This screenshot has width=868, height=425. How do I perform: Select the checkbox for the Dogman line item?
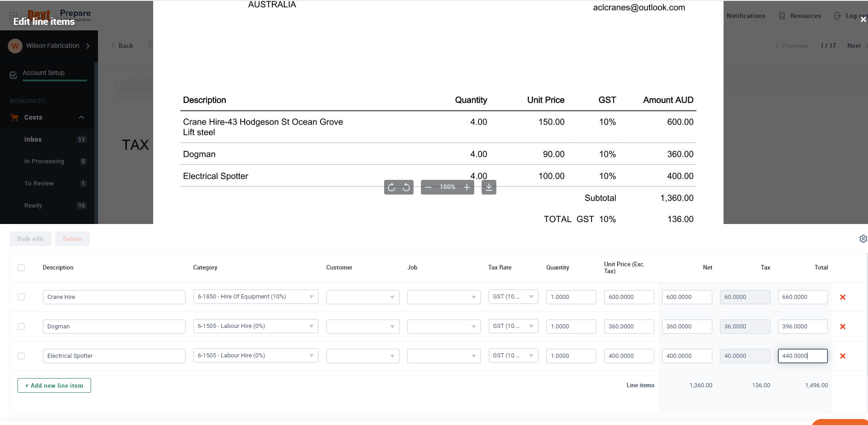21,326
